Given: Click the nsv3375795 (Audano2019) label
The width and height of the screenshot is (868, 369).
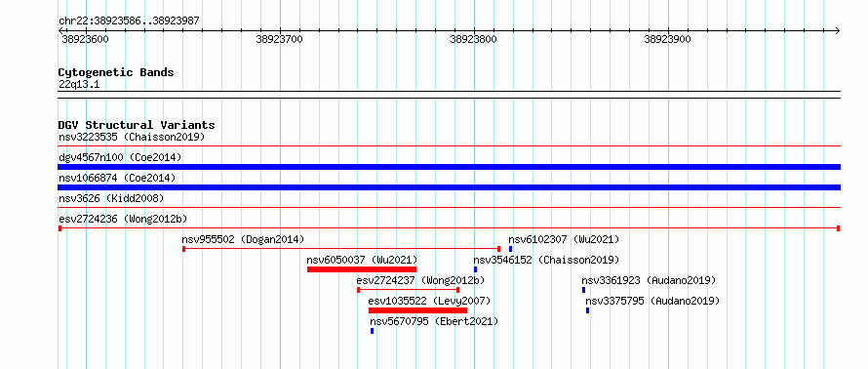Looking at the screenshot, I should pyautogui.click(x=652, y=301).
